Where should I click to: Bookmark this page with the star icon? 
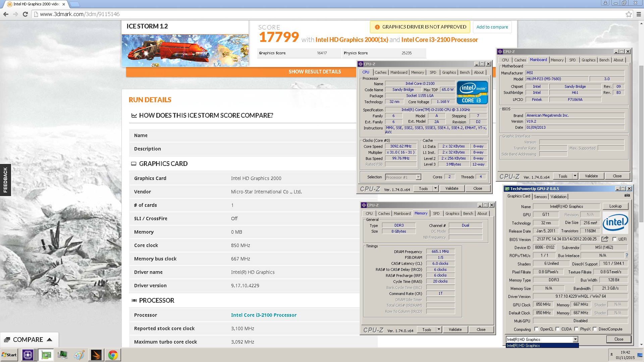(629, 14)
